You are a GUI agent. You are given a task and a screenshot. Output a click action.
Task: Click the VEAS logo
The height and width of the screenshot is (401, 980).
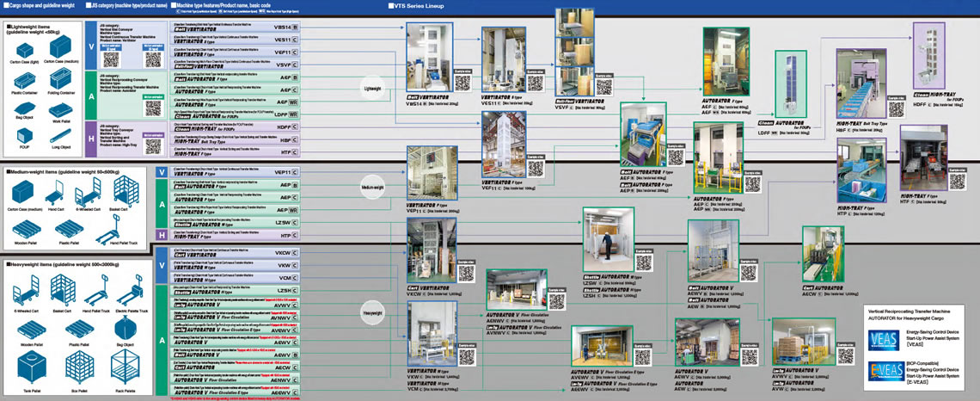click(884, 339)
